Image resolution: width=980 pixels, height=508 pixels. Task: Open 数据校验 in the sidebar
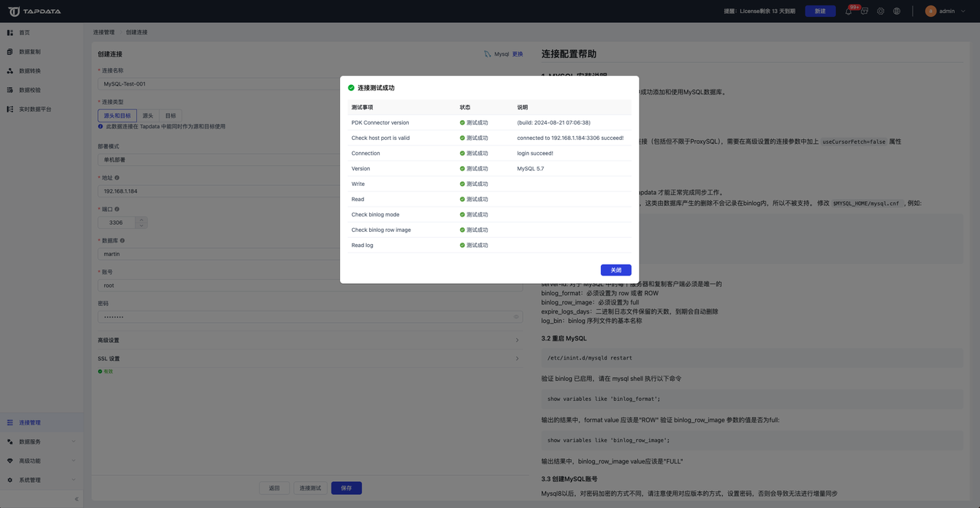tap(30, 90)
